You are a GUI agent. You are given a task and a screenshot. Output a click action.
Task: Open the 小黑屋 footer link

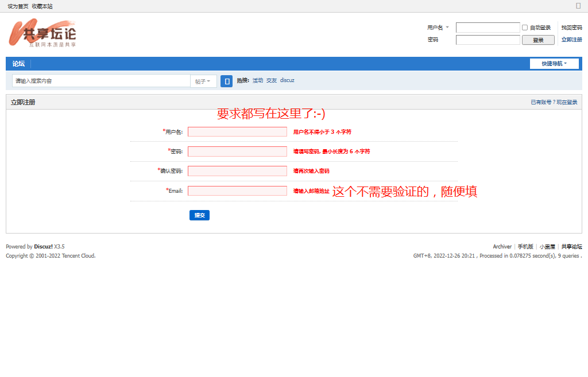[x=547, y=247]
